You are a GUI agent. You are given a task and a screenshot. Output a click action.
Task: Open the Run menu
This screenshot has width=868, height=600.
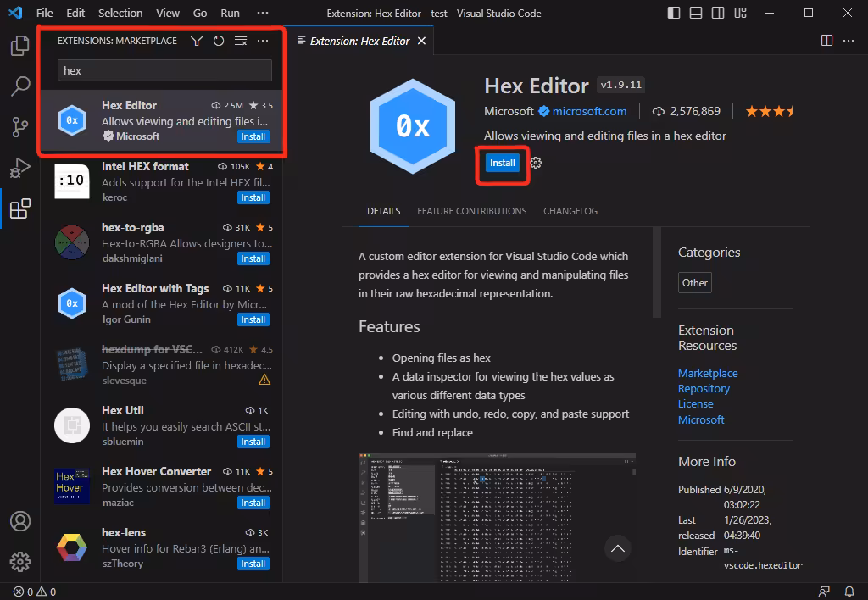[231, 13]
